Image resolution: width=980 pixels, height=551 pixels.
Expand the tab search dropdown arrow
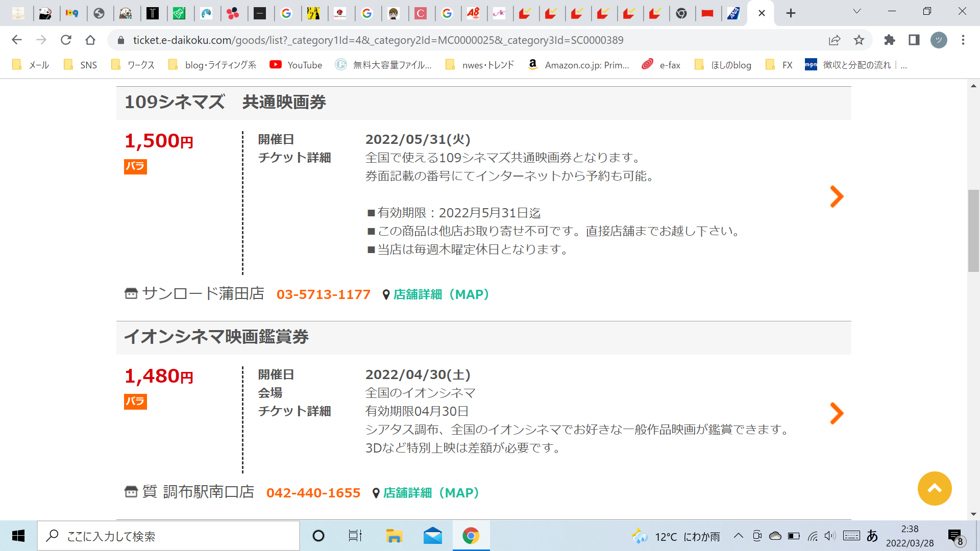tap(857, 11)
